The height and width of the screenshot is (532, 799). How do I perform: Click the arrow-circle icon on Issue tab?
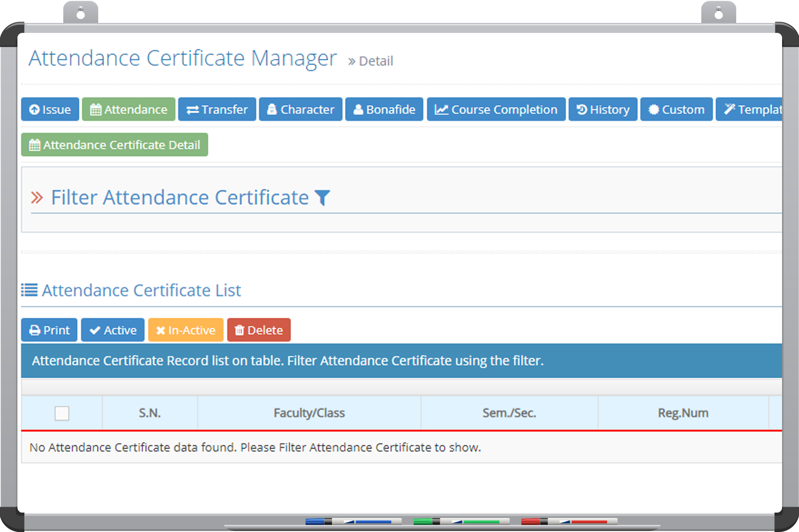34,110
